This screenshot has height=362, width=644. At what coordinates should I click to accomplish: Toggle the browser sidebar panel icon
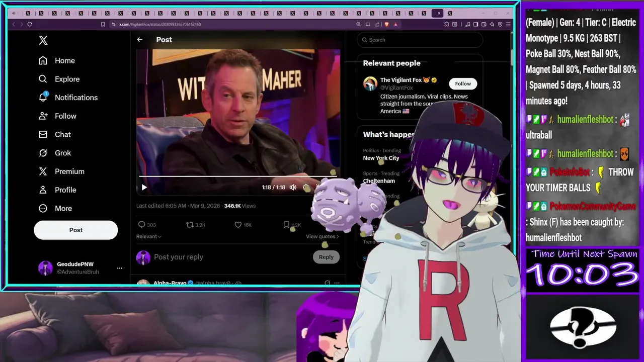tap(475, 24)
